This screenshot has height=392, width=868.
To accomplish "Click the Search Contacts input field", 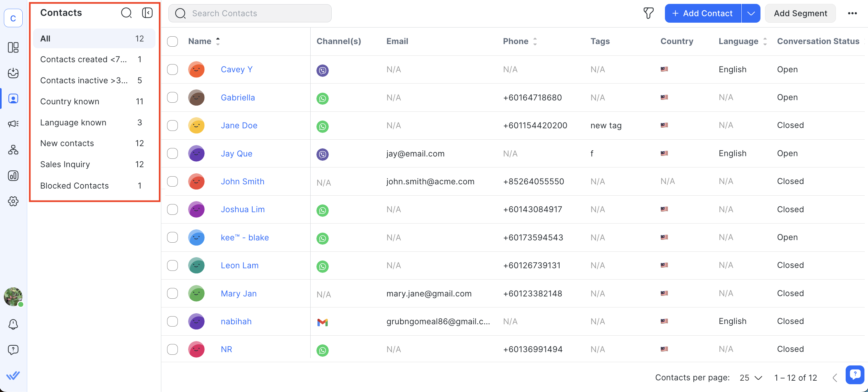I will [x=256, y=13].
